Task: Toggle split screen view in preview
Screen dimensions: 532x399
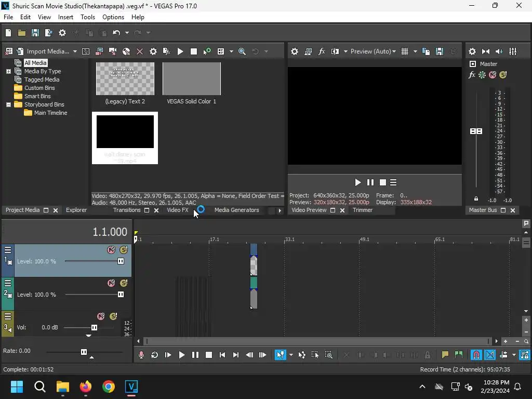Action: [335, 51]
